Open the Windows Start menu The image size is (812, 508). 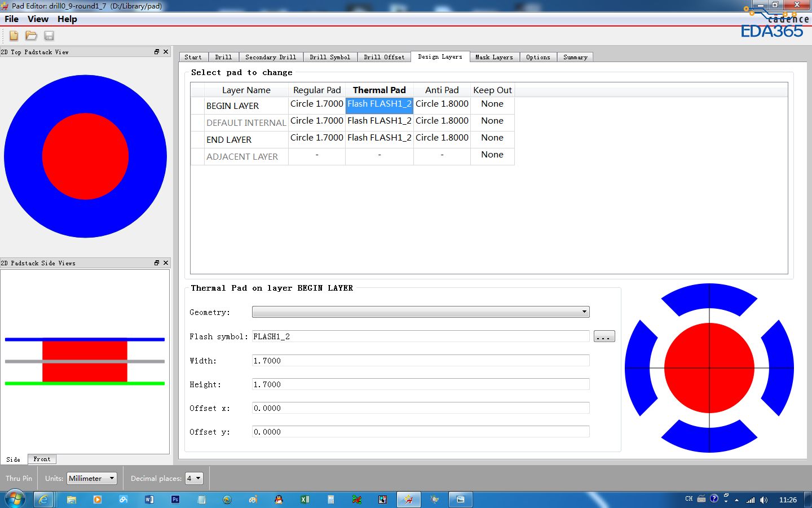pos(15,500)
